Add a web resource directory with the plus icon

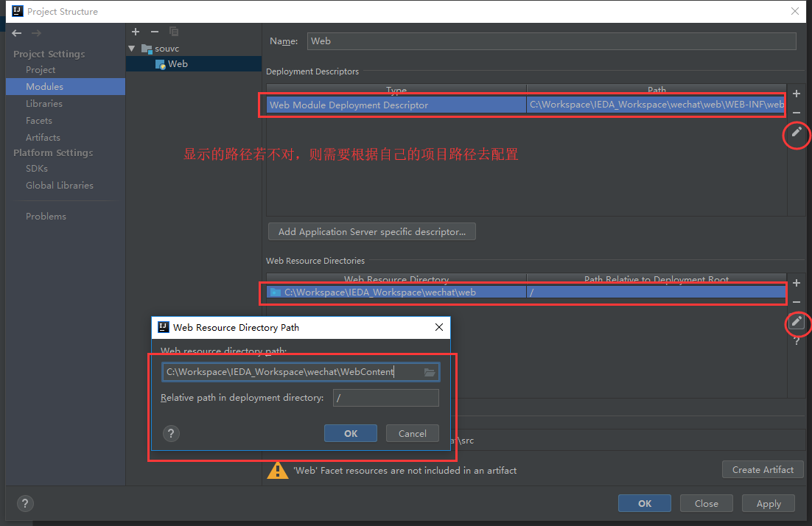coord(797,283)
